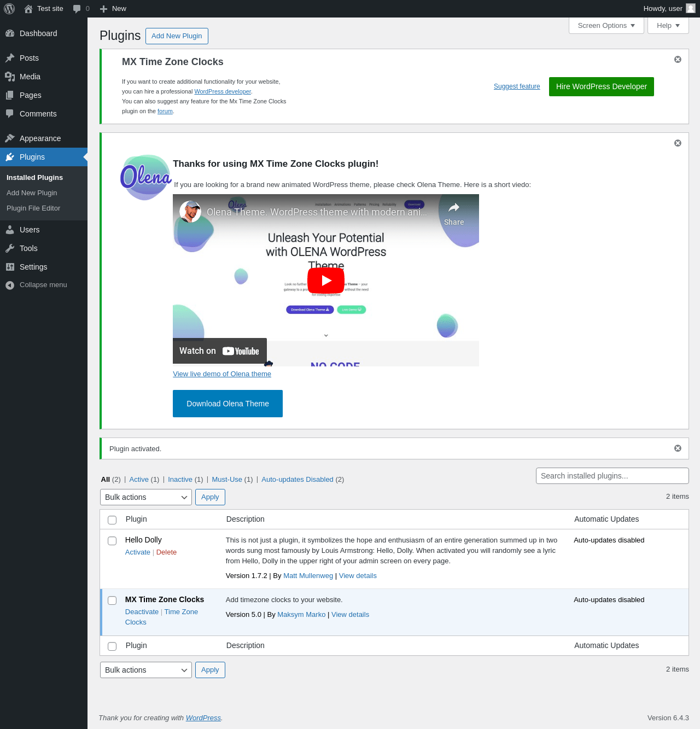Play the Olena Theme YouTube video
Screen dimensions: 700x729
[x=326, y=281]
